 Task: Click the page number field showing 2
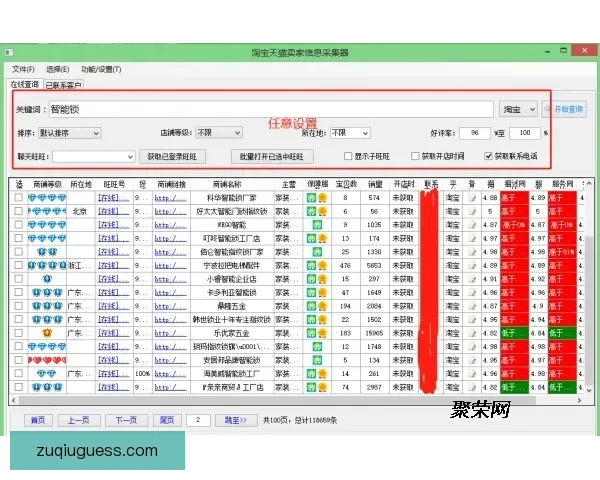point(198,420)
